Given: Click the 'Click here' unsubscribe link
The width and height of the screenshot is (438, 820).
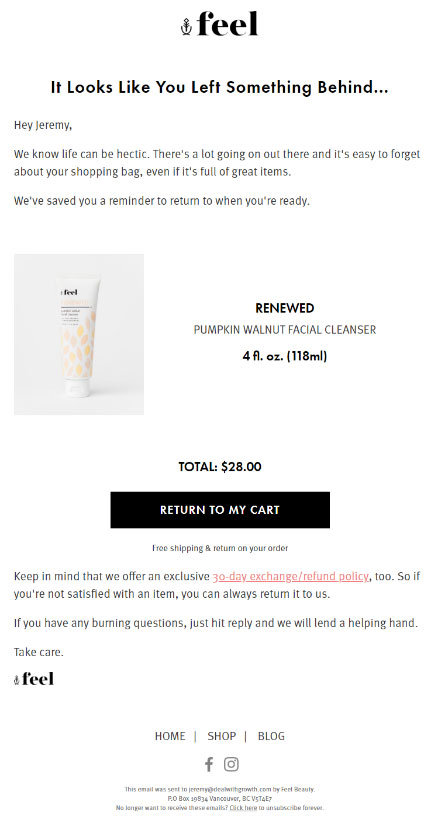Looking at the screenshot, I should (x=243, y=807).
